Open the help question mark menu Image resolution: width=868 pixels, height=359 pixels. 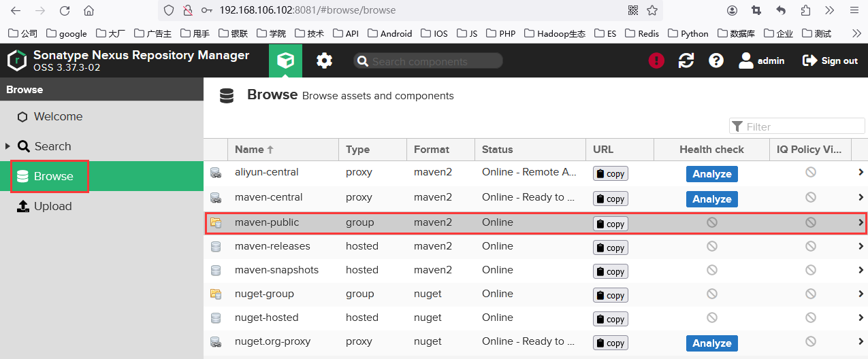pyautogui.click(x=716, y=61)
